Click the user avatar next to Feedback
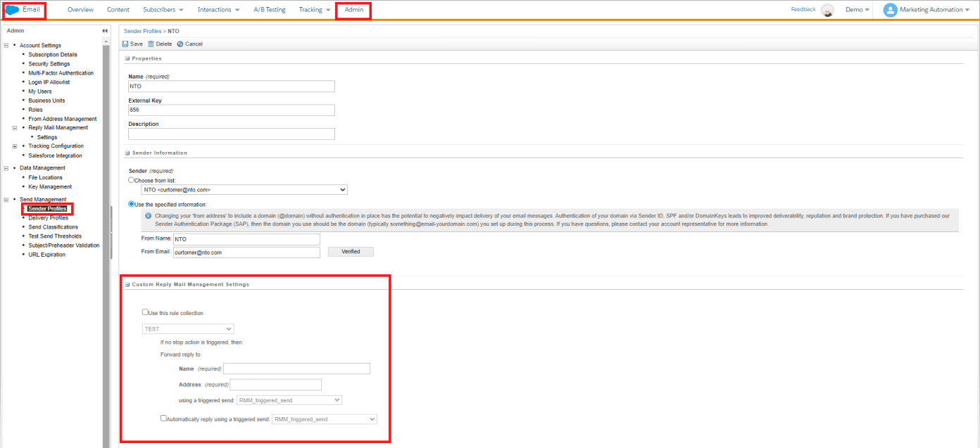Viewport: 980px width, 448px height. pyautogui.click(x=828, y=10)
